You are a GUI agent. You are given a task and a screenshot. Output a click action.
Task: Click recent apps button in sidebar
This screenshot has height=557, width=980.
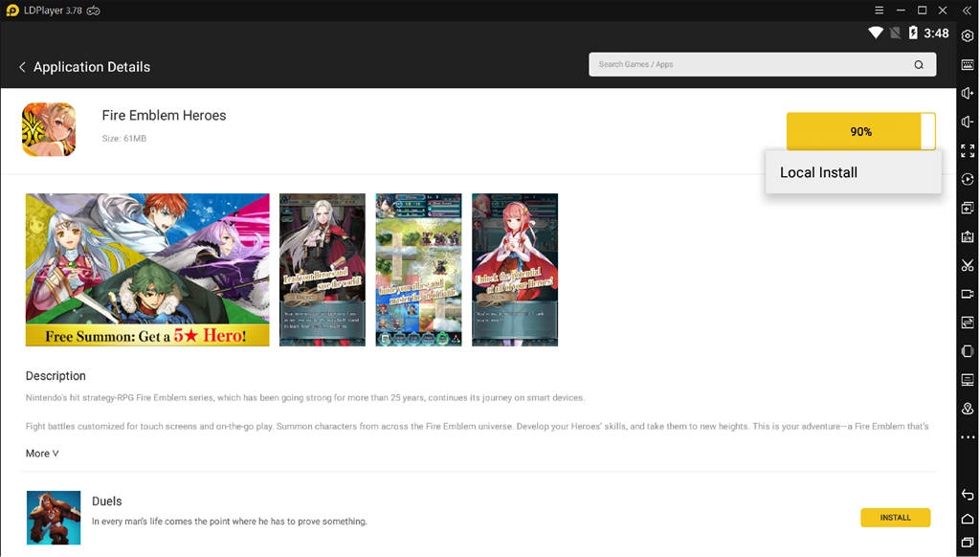coord(968,542)
